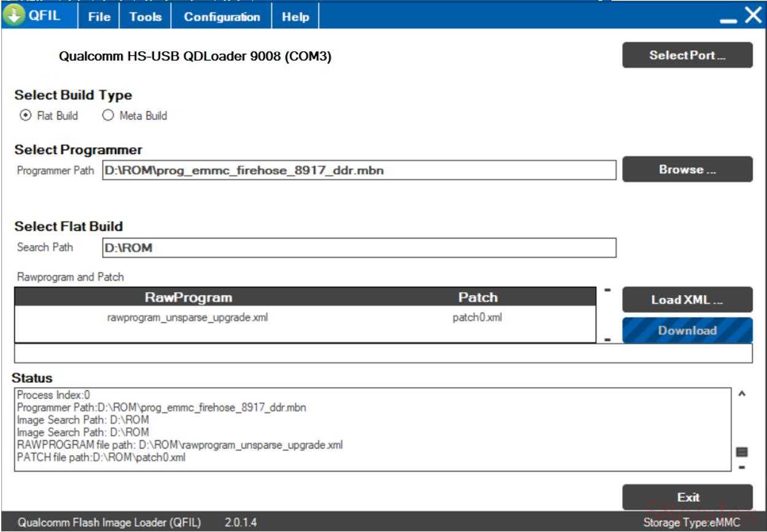Click the Status log scrollbar handle
The image size is (767, 532).
742,452
